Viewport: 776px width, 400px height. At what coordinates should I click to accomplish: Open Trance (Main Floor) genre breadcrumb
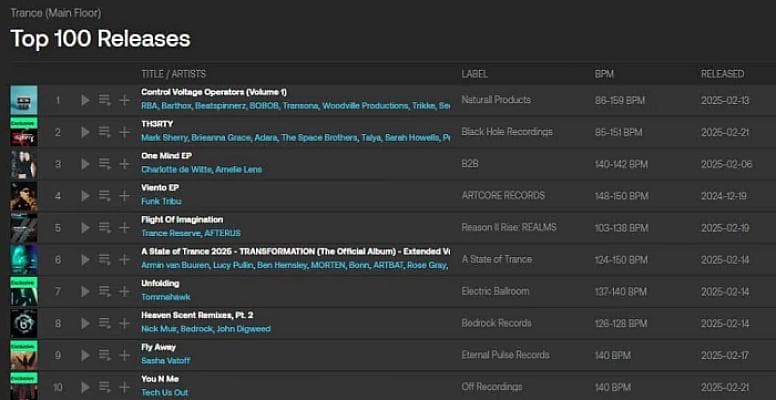pos(56,13)
